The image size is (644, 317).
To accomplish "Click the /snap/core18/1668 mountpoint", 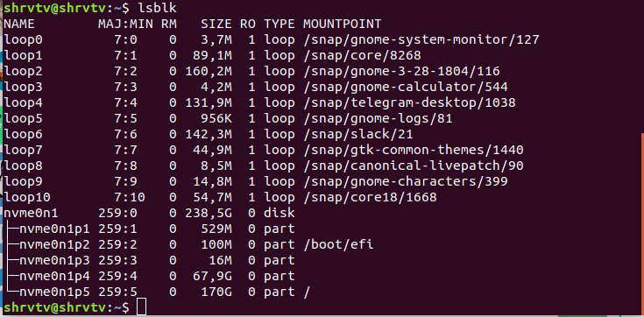I will 370,197.
